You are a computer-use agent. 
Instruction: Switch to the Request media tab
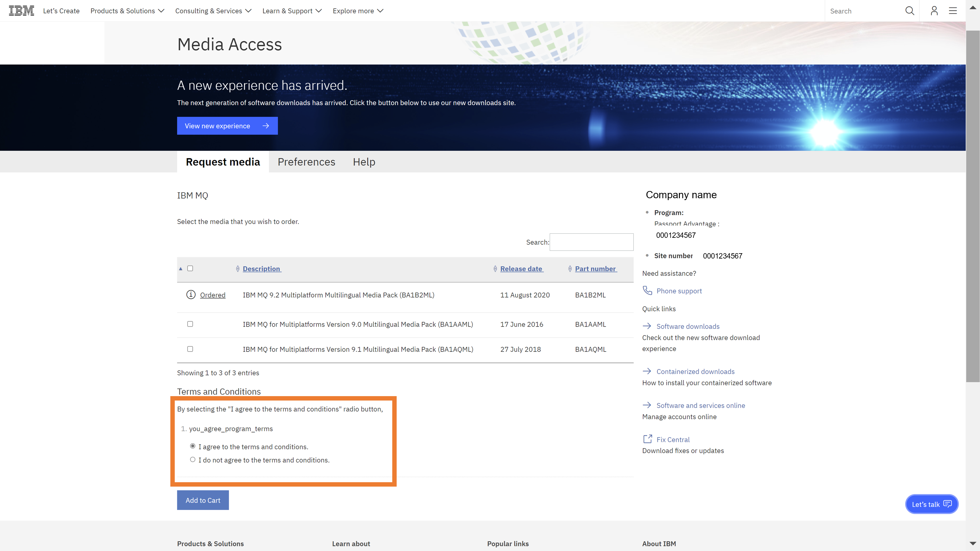[x=223, y=161]
